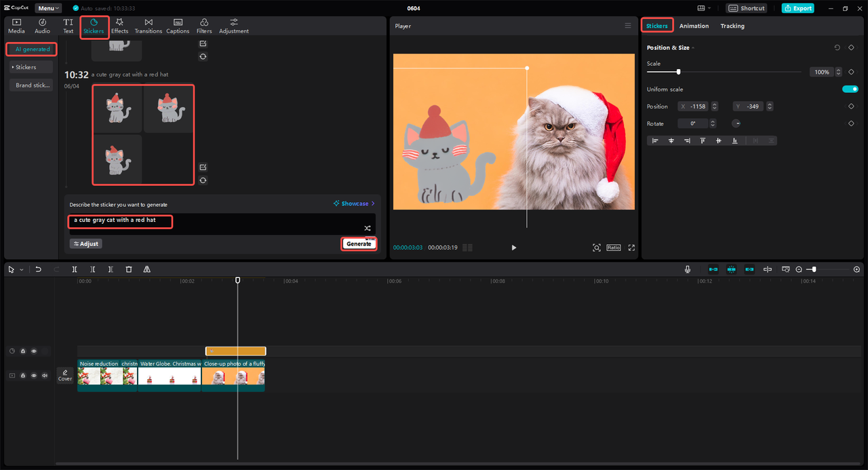Click the Delete left icon
This screenshot has height=470, width=868.
coord(93,269)
